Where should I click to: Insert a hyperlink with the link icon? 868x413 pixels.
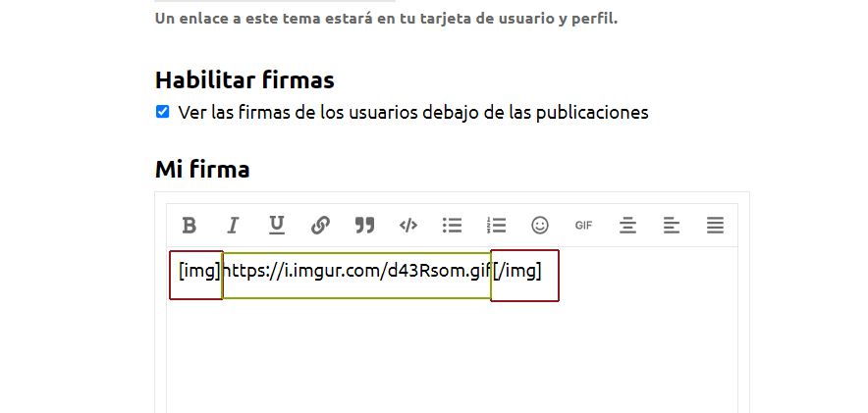pos(320,226)
